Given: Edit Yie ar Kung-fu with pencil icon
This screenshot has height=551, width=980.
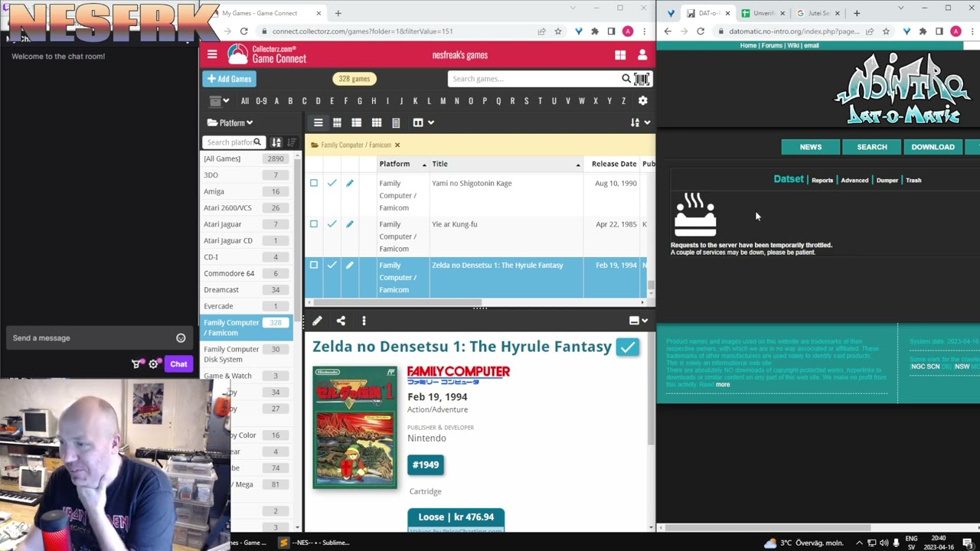Looking at the screenshot, I should tap(350, 224).
